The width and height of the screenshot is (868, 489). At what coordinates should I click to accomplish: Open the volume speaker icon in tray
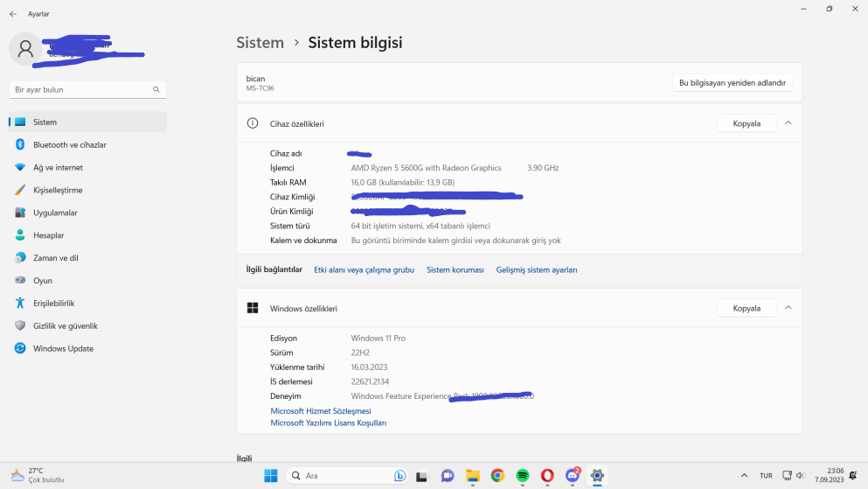pyautogui.click(x=800, y=476)
